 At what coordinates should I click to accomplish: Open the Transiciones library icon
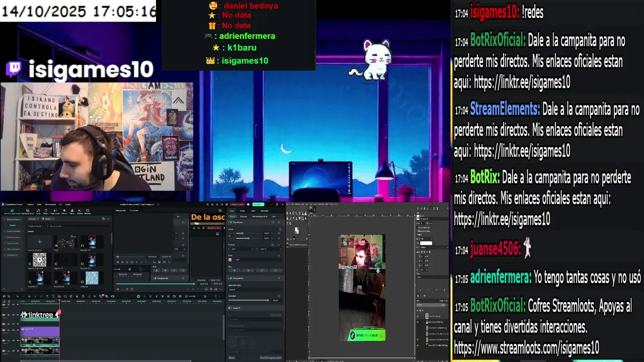(x=55, y=212)
